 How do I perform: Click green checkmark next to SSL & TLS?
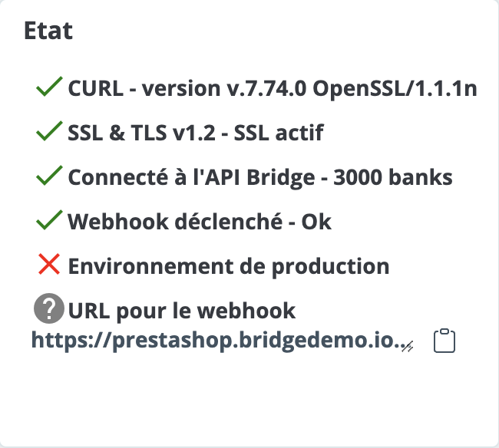(x=49, y=131)
